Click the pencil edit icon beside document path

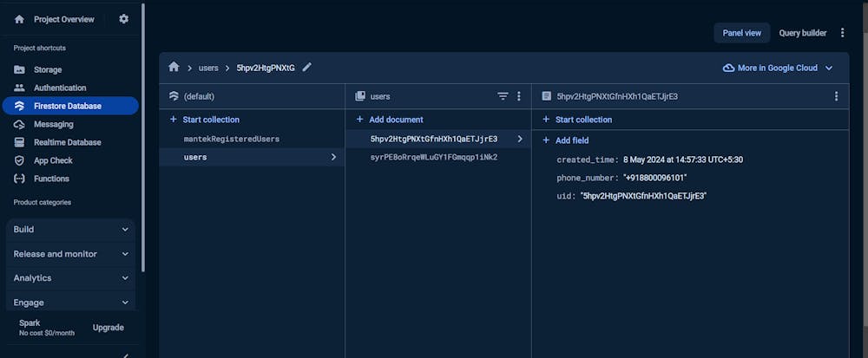pyautogui.click(x=306, y=68)
